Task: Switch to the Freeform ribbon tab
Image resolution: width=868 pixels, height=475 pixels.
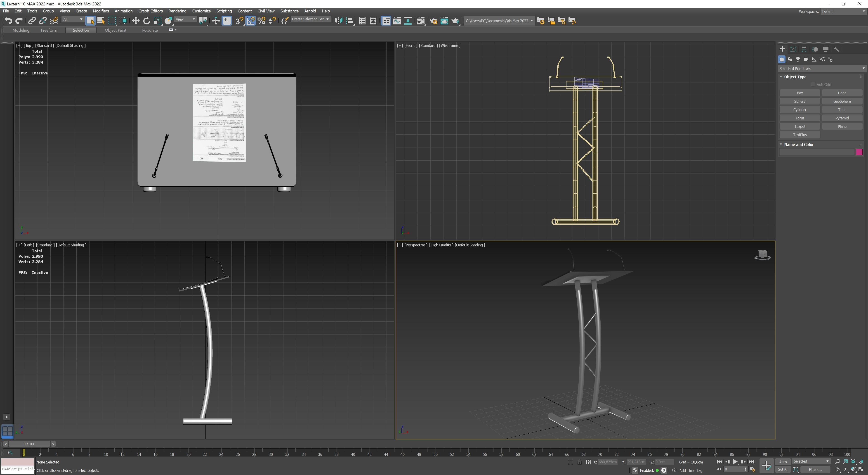Action: pyautogui.click(x=49, y=30)
